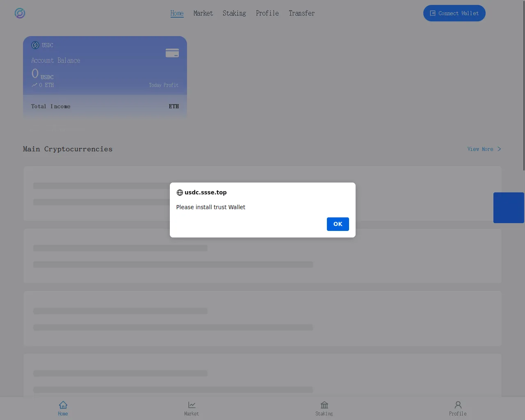Open Profile person icon in bottom bar
Viewport: 525px width, 420px height.
[x=458, y=405]
